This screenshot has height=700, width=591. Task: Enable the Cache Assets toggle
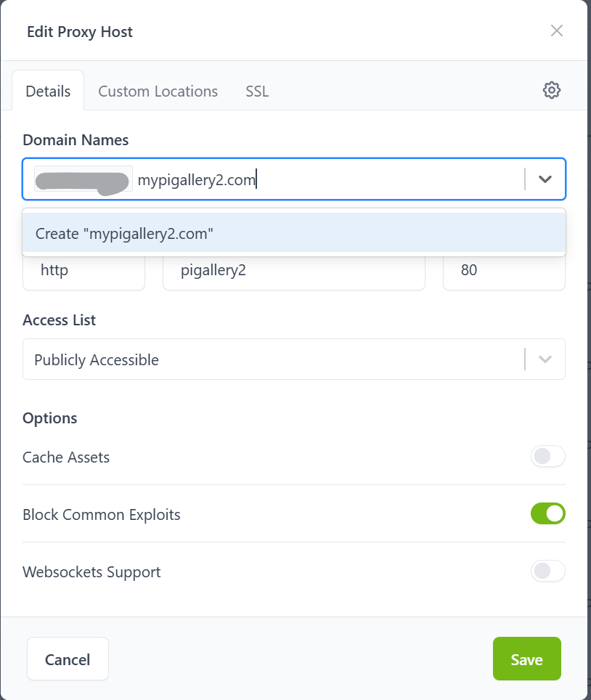coord(547,457)
